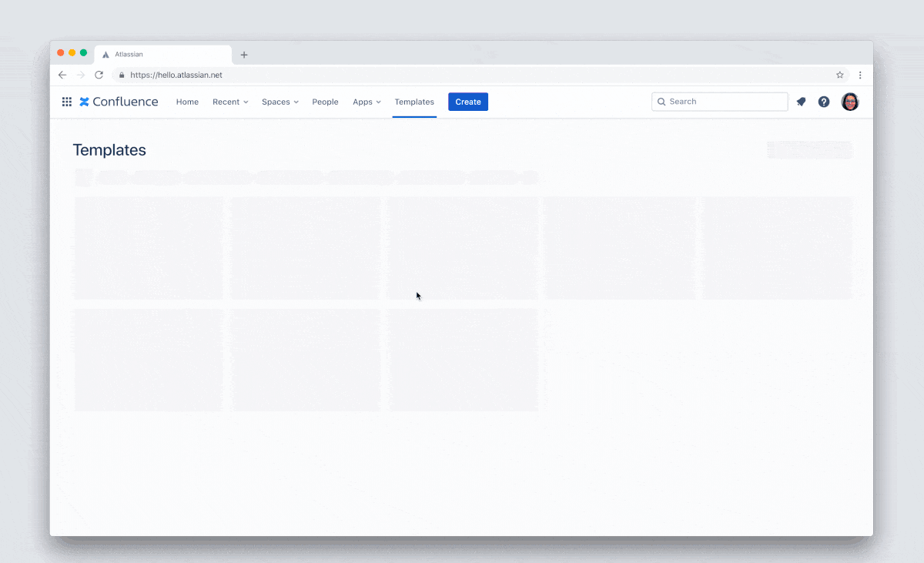
Task: Select the Templates navigation tab
Action: pos(414,102)
